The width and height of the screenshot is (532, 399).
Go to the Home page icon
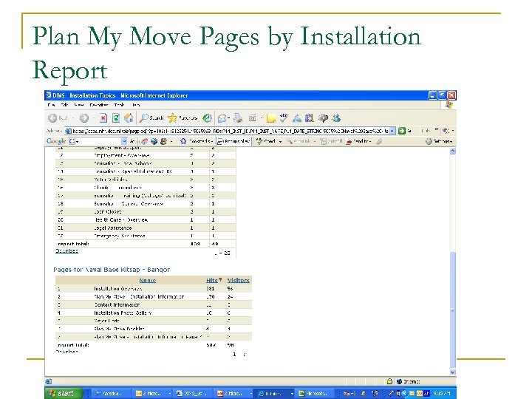coord(129,118)
